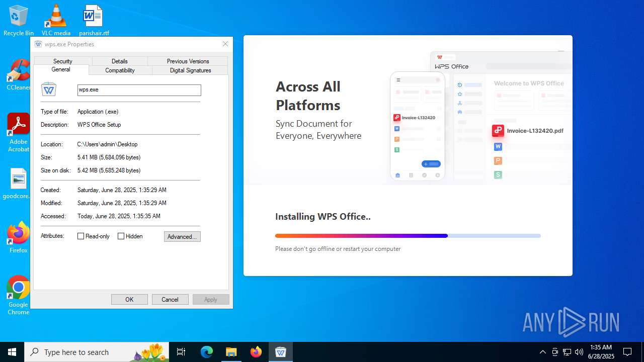The width and height of the screenshot is (644, 362).
Task: Click the Across All Platforms heading
Action: pyautogui.click(x=308, y=96)
